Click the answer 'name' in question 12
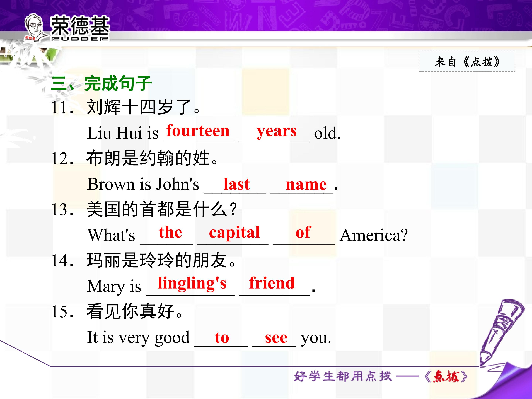Screen dimensions: 532x399 (306, 185)
